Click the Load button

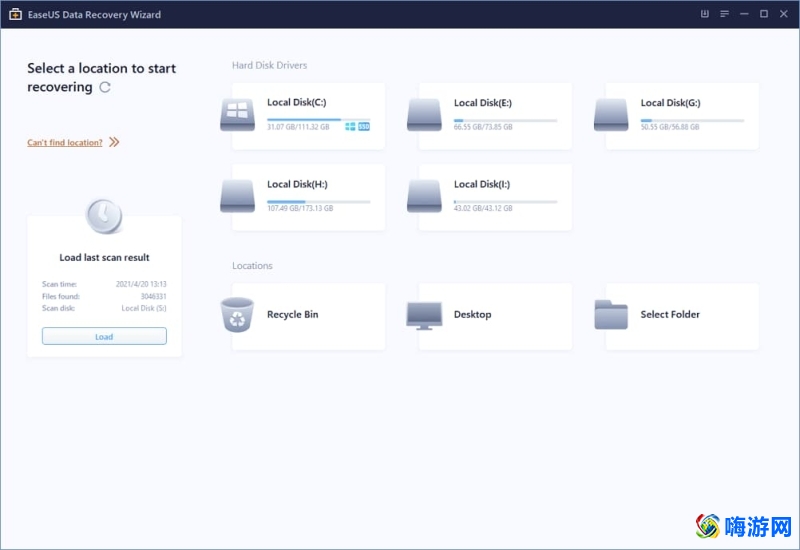pyautogui.click(x=104, y=336)
